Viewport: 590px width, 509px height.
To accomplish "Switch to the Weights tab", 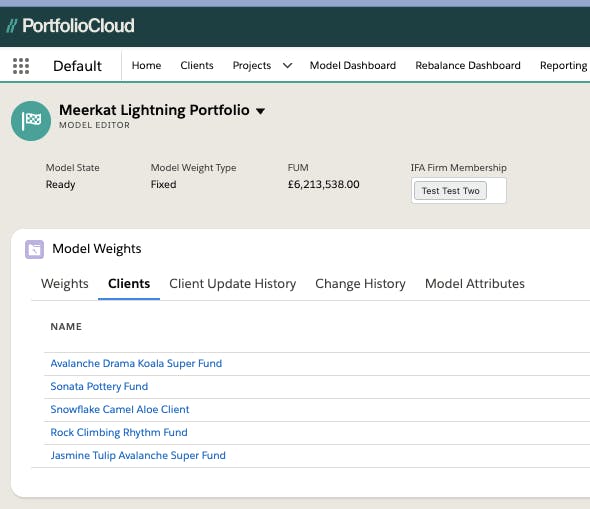I will click(65, 284).
